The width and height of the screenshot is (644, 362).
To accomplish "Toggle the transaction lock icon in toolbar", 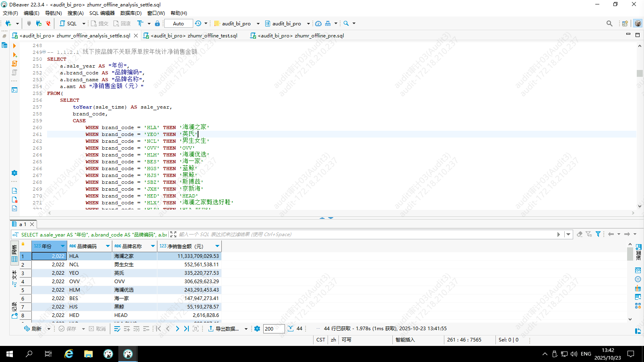I will point(157,23).
